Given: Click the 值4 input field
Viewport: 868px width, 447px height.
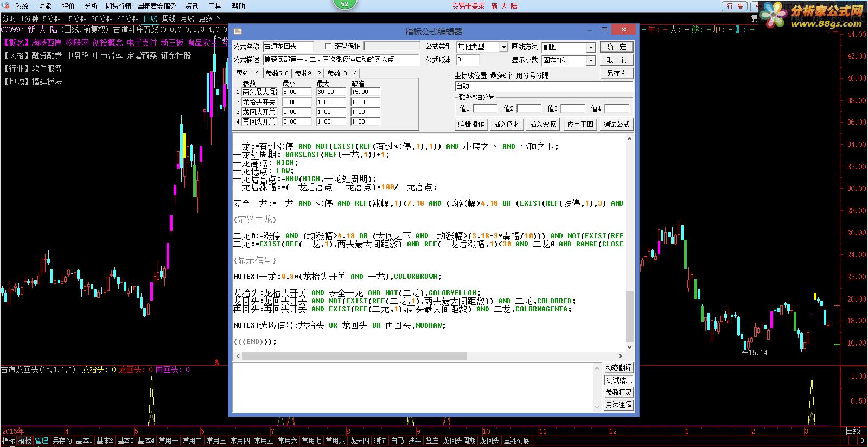Looking at the screenshot, I should click(x=617, y=108).
